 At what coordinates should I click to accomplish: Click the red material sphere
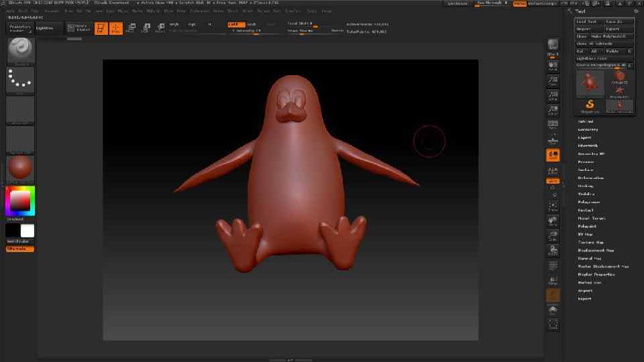pyautogui.click(x=20, y=168)
